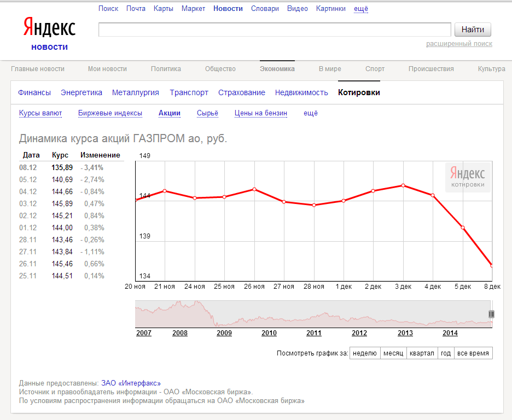Image resolution: width=512 pixels, height=420 pixels.
Task: Click the Найти search button
Action: tap(473, 30)
